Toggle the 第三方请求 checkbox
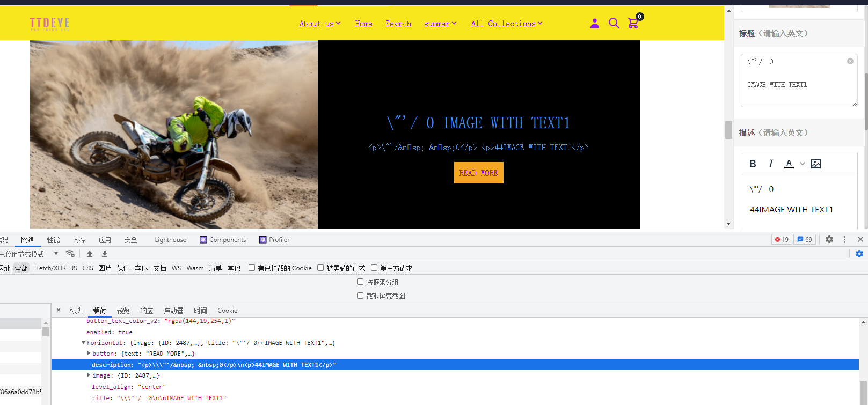This screenshot has height=405, width=868. 374,268
